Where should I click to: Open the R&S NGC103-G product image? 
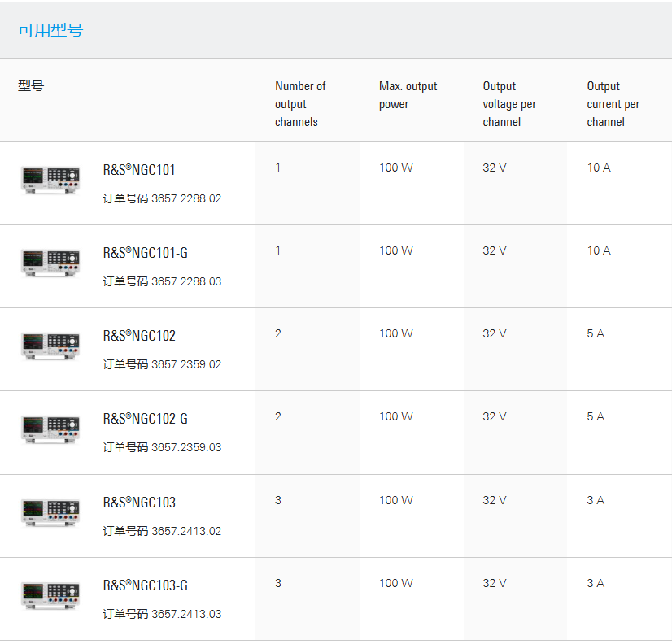coord(50,595)
